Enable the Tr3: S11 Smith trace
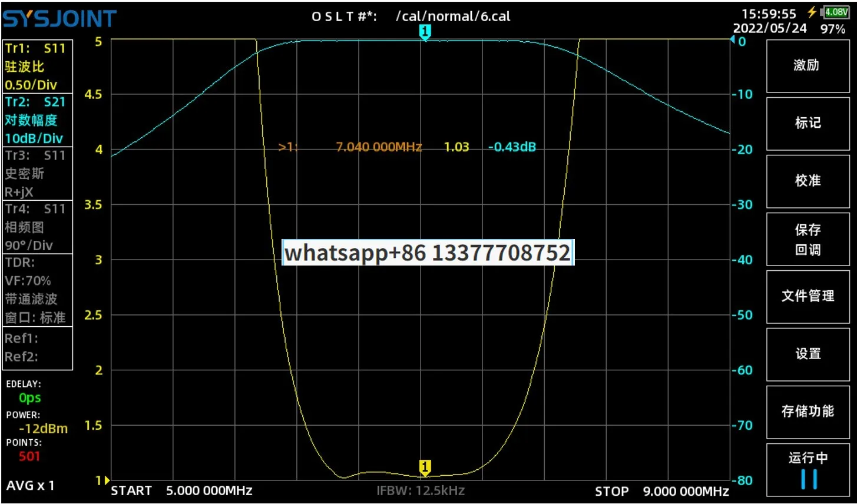The image size is (857, 504). coord(35,155)
